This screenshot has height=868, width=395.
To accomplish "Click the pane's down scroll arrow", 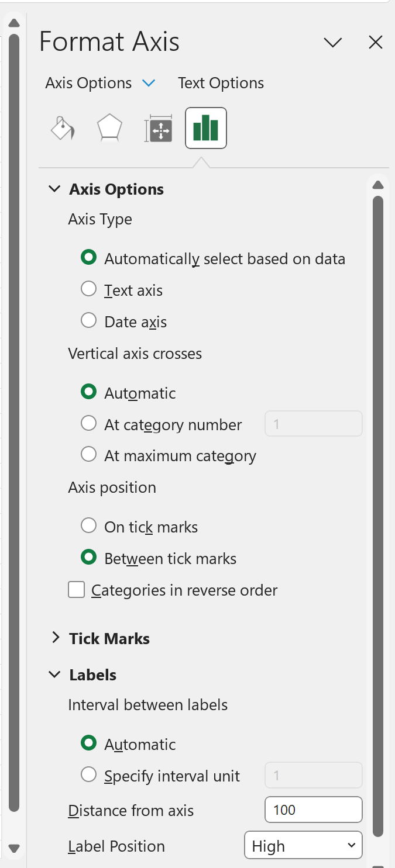I will [13, 848].
